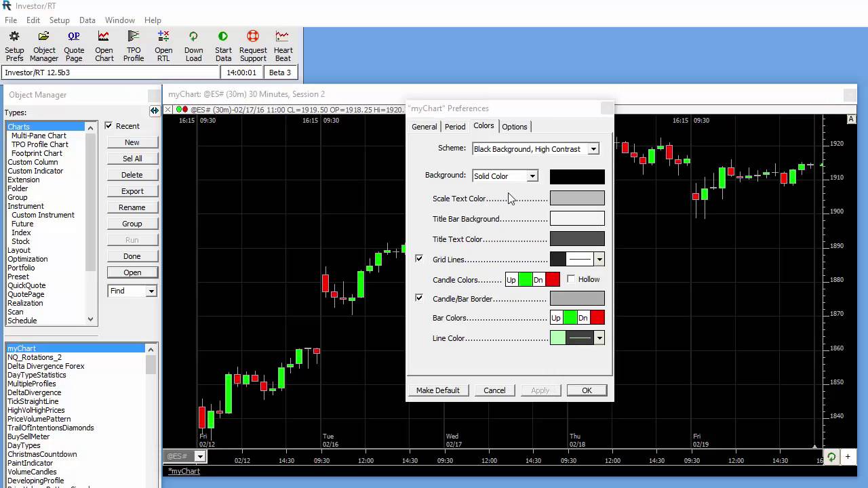
Task: Open the File menu
Action: coord(11,20)
